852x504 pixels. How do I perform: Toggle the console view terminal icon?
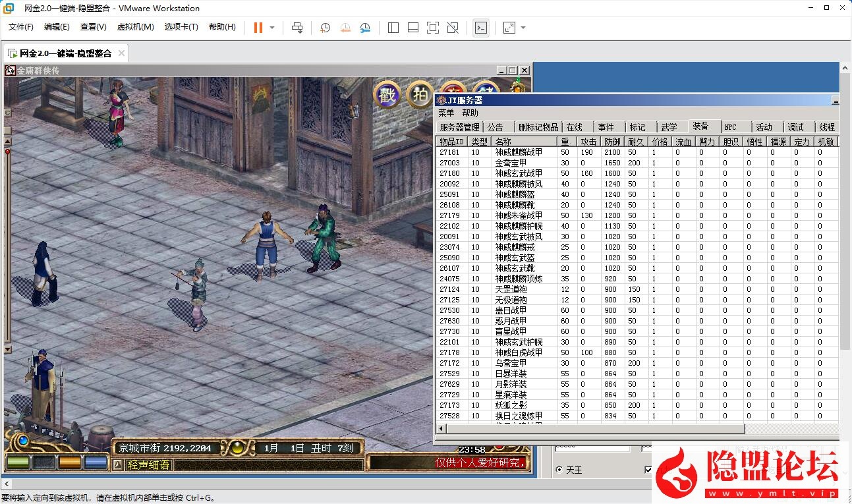coord(481,28)
